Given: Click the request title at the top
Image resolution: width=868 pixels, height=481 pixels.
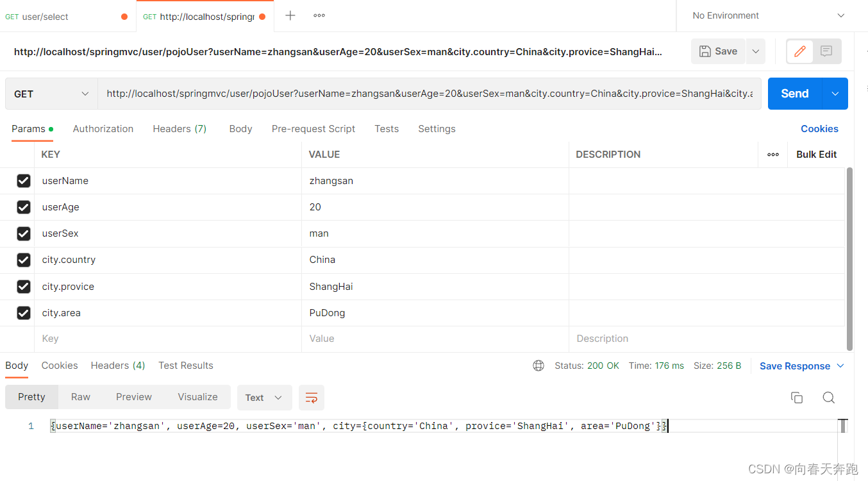Looking at the screenshot, I should click(338, 51).
